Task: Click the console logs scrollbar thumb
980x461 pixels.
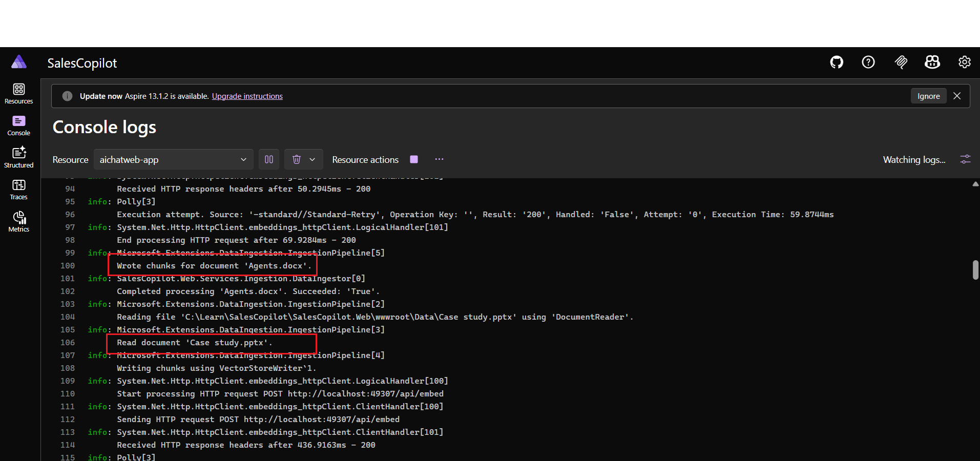Action: [974, 269]
